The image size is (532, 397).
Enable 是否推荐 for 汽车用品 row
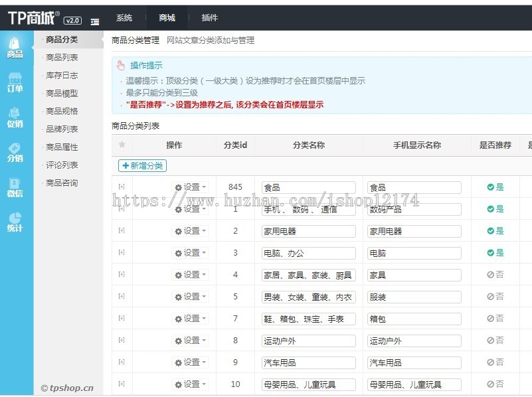pos(495,362)
